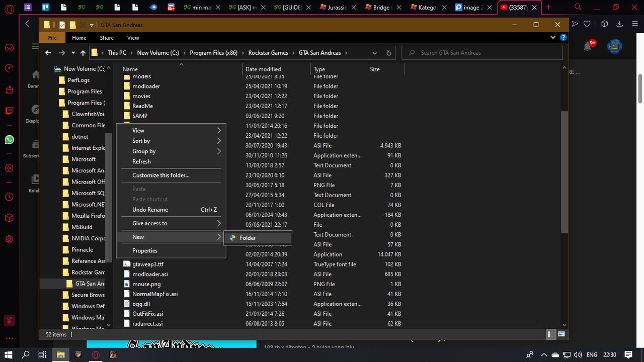Open Explorer Help question mark icon
The image size is (644, 362).
click(x=563, y=38)
